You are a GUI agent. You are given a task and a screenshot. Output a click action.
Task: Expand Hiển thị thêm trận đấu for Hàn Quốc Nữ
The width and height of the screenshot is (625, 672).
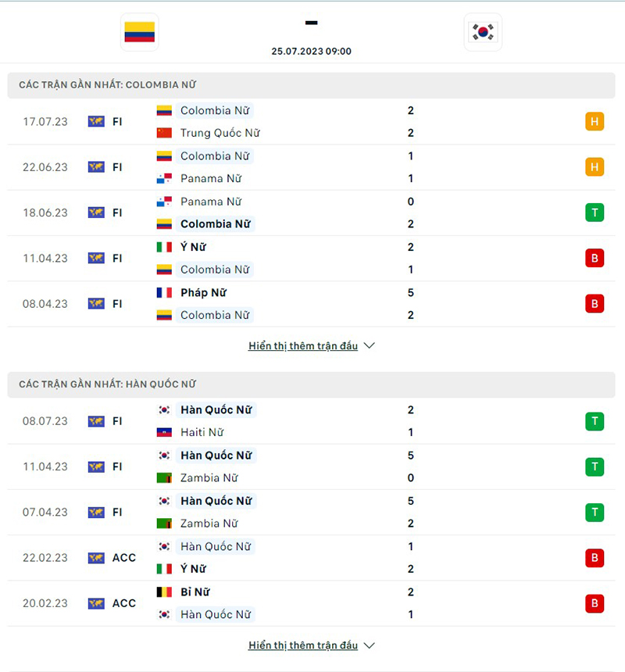tap(303, 645)
